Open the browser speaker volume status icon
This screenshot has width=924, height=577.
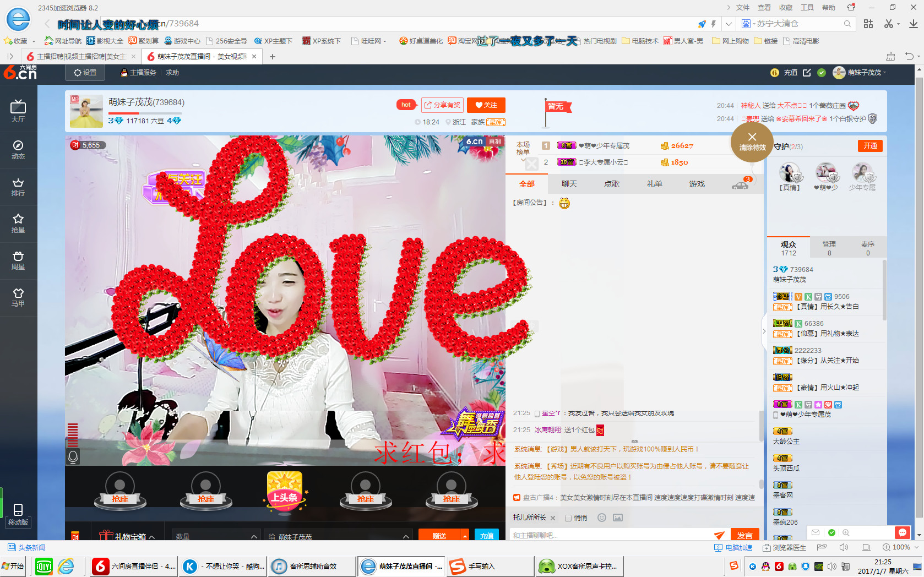pyautogui.click(x=844, y=547)
